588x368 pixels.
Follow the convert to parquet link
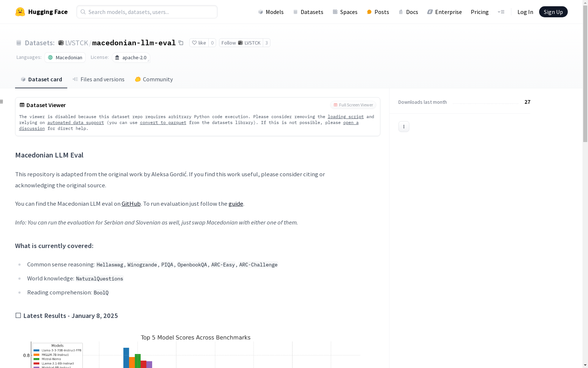[163, 123]
